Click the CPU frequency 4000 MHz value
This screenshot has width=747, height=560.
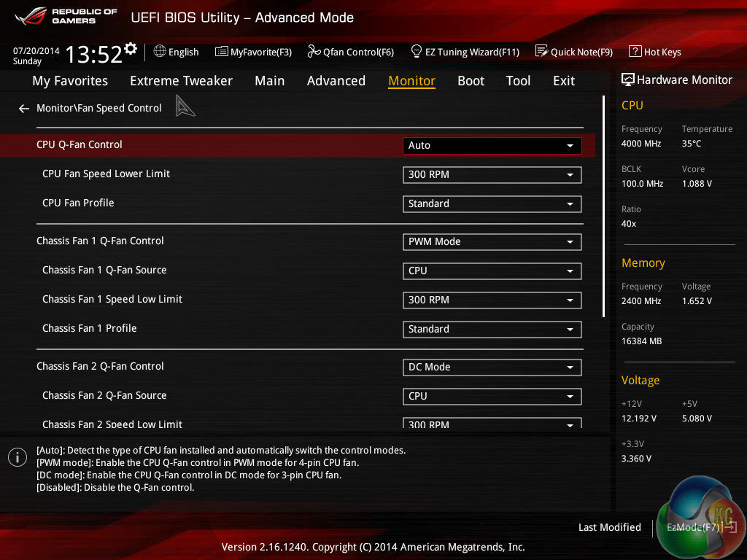pos(640,144)
